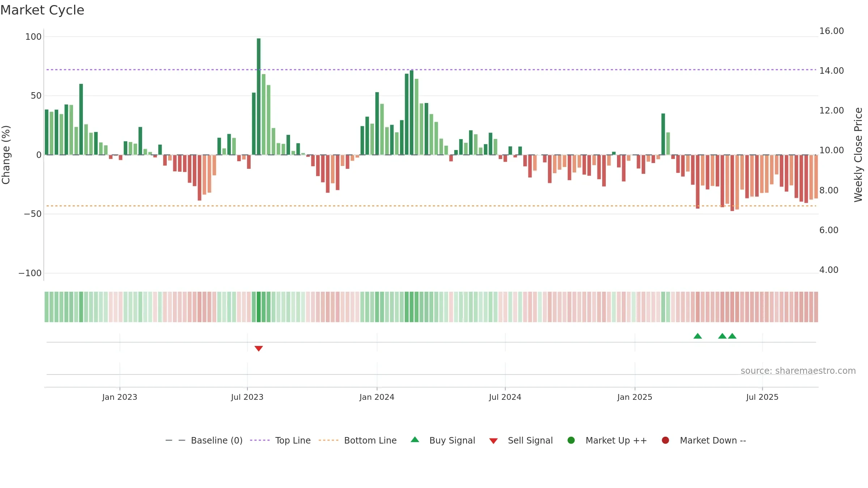Click the 10.00 price tick on right axis
The image size is (868, 488).
(831, 150)
